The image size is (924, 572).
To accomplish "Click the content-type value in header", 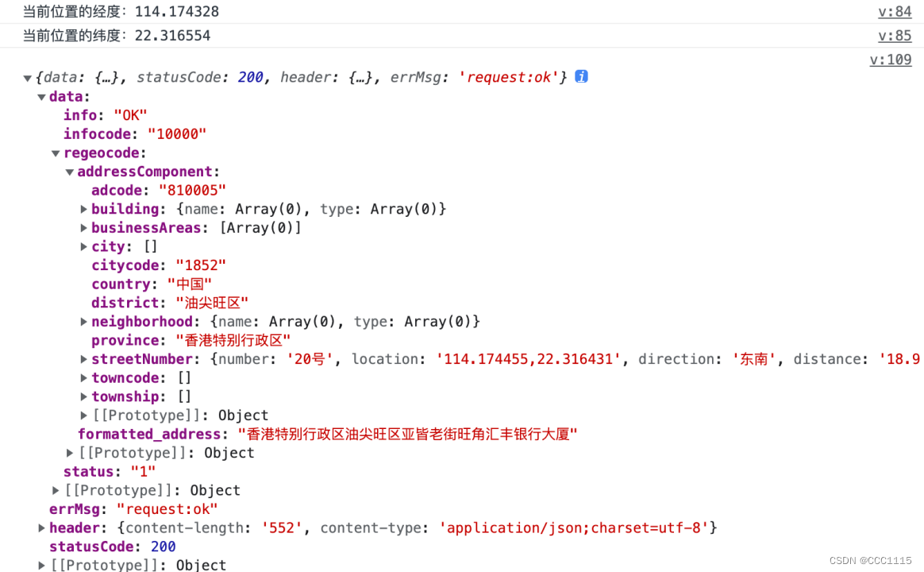I will 574,528.
